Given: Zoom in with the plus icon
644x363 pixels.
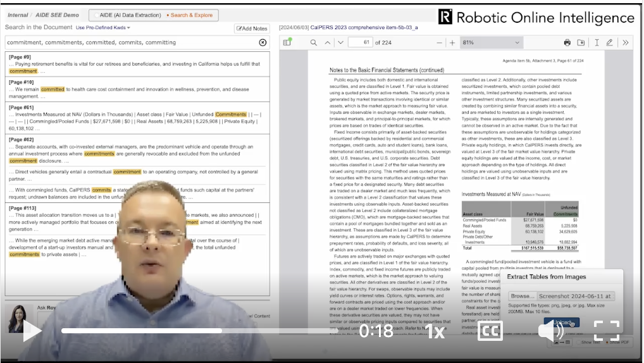Looking at the screenshot, I should pos(452,43).
